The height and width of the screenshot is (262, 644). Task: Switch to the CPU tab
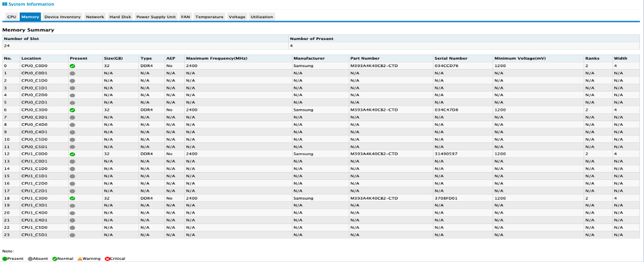click(x=11, y=17)
